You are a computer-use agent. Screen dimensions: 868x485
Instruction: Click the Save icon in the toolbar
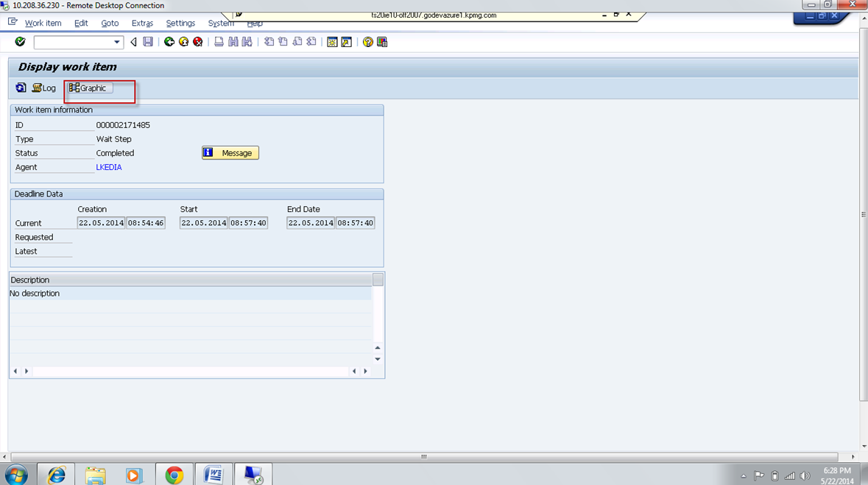click(147, 42)
